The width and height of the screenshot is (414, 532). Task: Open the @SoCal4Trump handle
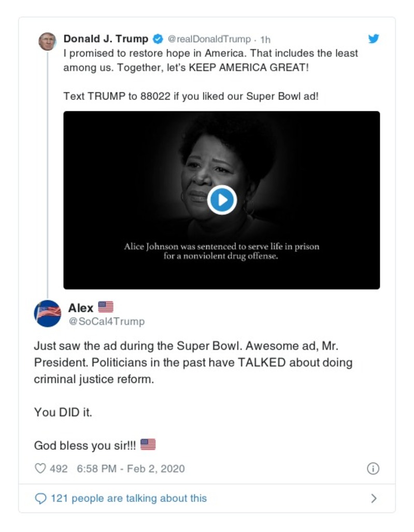(x=106, y=322)
